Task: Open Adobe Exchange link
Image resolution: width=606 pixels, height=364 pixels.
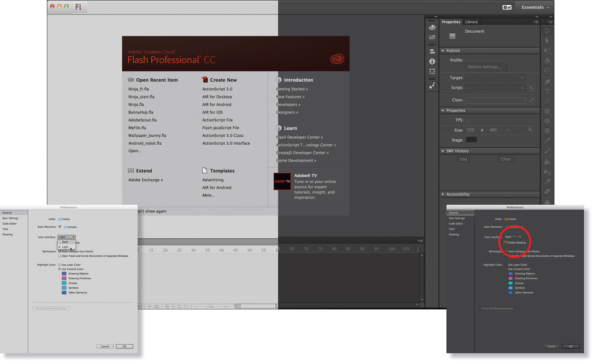Action: (x=145, y=180)
